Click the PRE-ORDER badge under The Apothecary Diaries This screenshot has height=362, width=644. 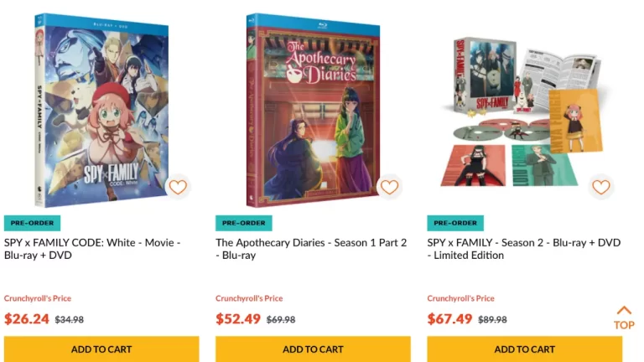(x=243, y=223)
